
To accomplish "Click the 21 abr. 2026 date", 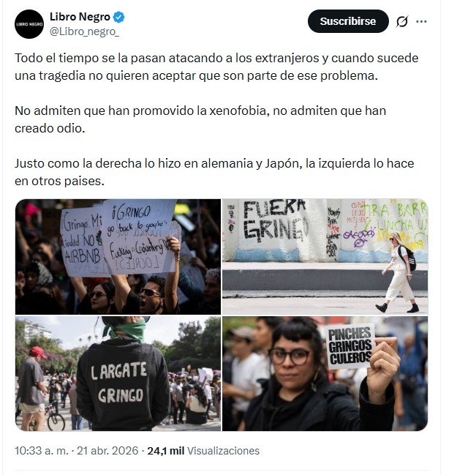I will (107, 451).
